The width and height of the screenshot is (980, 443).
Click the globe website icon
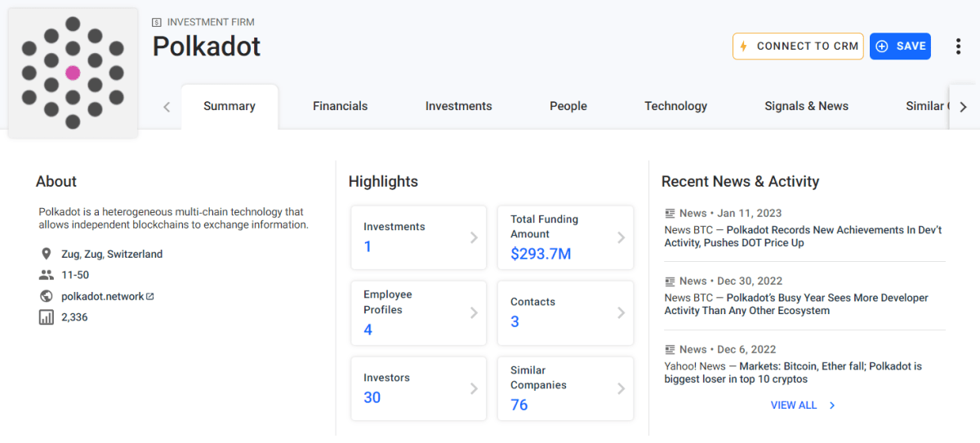tap(47, 296)
